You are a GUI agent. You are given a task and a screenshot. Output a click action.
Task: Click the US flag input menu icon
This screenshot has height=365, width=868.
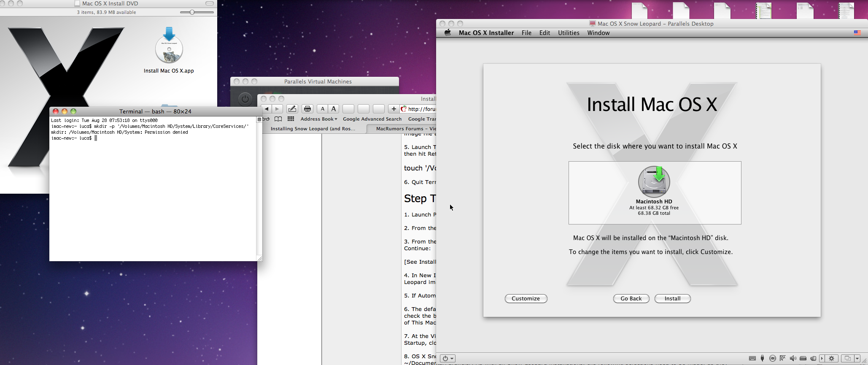point(857,33)
